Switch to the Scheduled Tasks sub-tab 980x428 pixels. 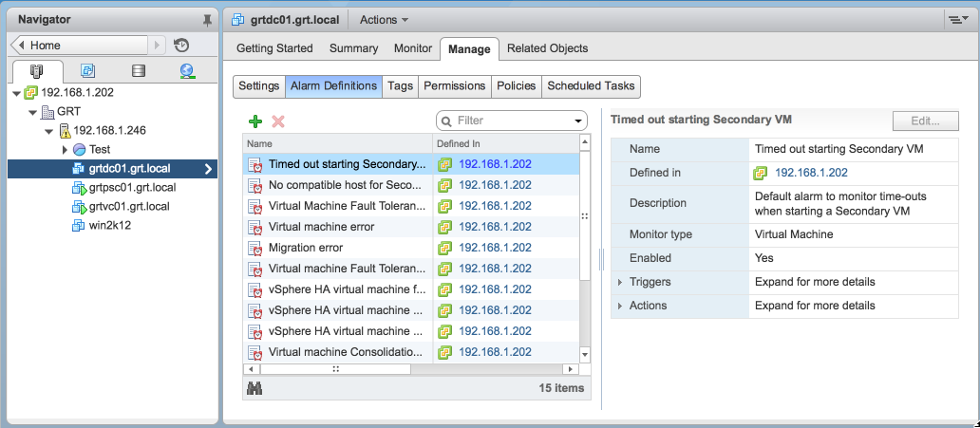591,86
